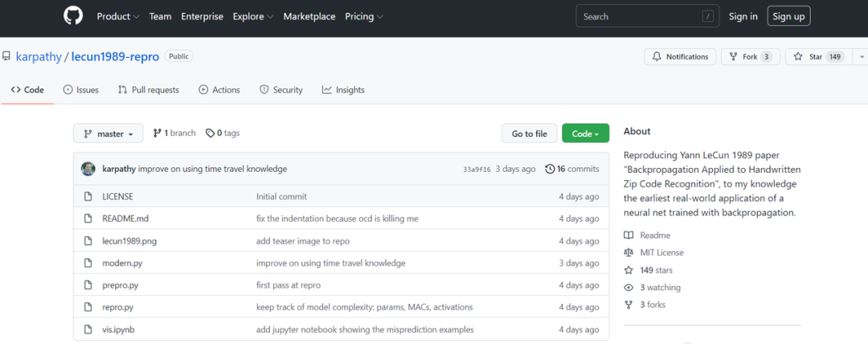The image size is (868, 344).
Task: Click the Sign up button
Action: point(788,16)
